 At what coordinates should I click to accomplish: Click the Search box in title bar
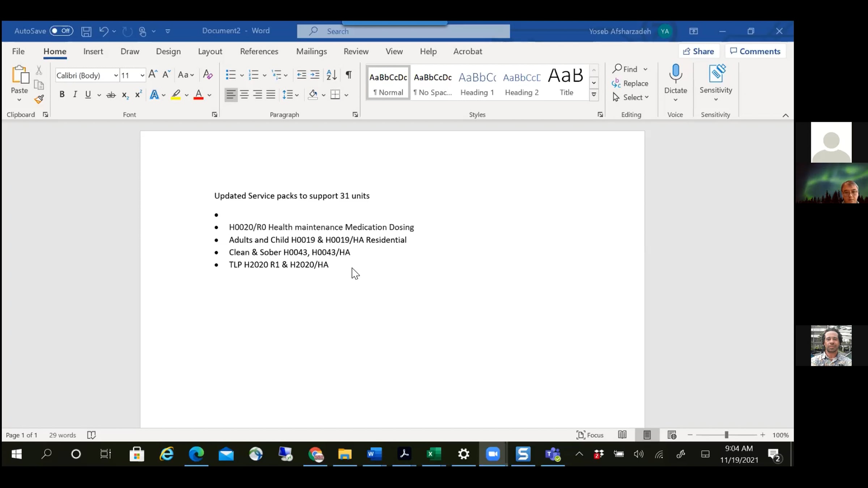(403, 31)
